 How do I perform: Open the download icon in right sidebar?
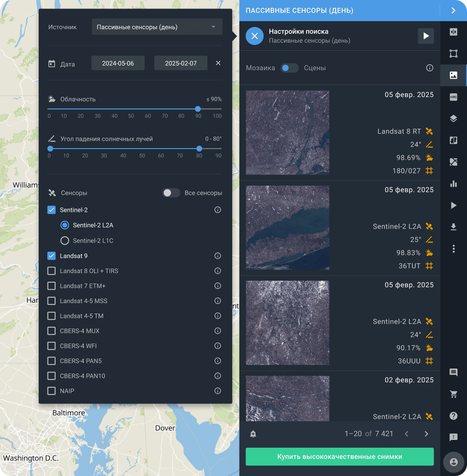[453, 227]
